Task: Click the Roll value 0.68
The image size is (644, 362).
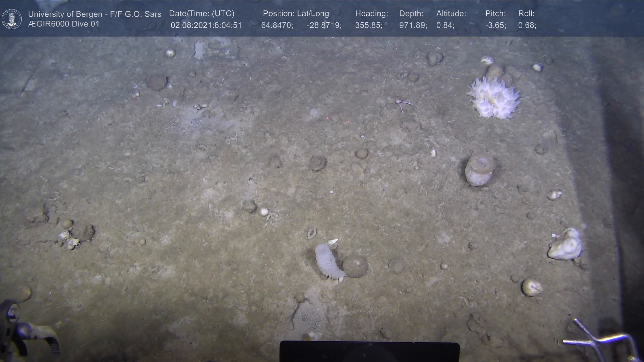Action: pos(527,25)
